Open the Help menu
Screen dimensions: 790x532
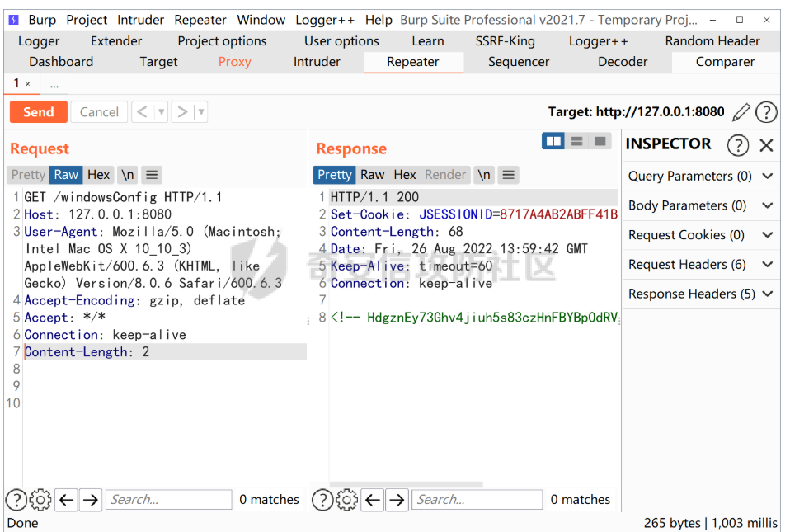(x=379, y=20)
